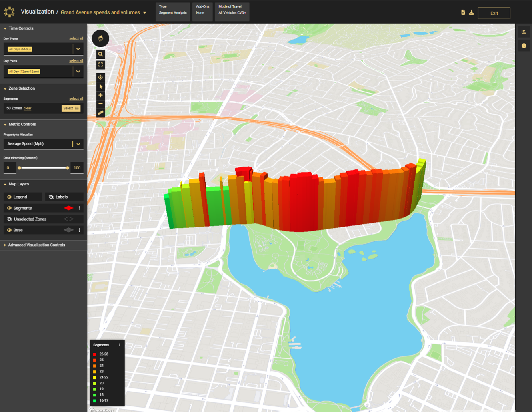
Task: Open Segments layer three-dot options
Action: (79, 208)
